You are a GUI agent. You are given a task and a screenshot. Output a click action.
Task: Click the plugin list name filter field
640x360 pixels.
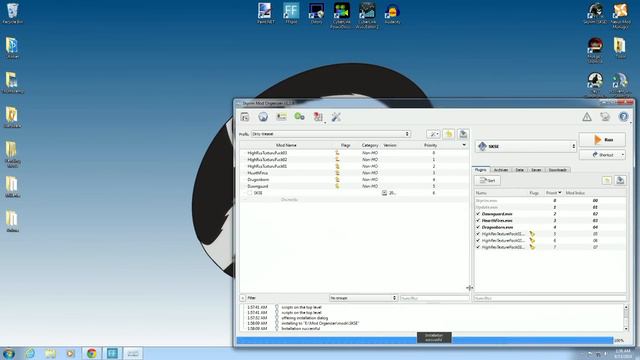point(550,298)
